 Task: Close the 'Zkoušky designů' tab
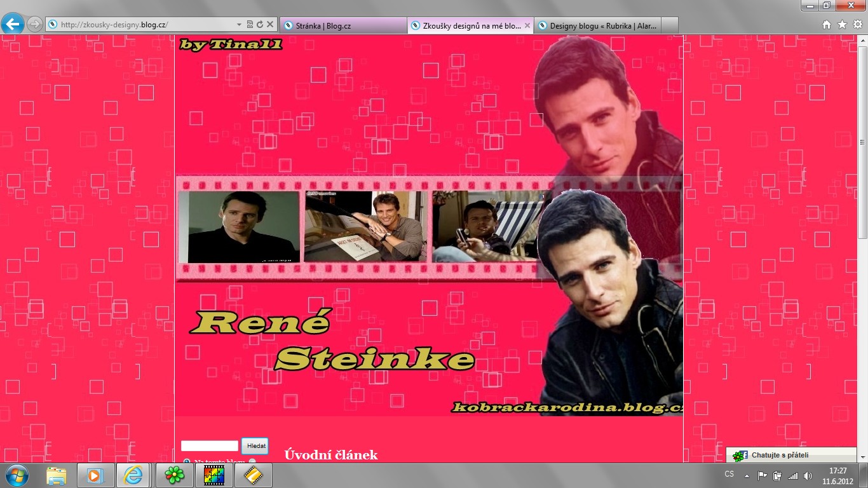click(527, 25)
